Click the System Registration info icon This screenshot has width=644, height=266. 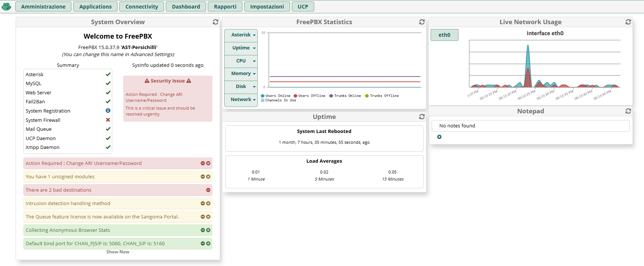(x=108, y=111)
